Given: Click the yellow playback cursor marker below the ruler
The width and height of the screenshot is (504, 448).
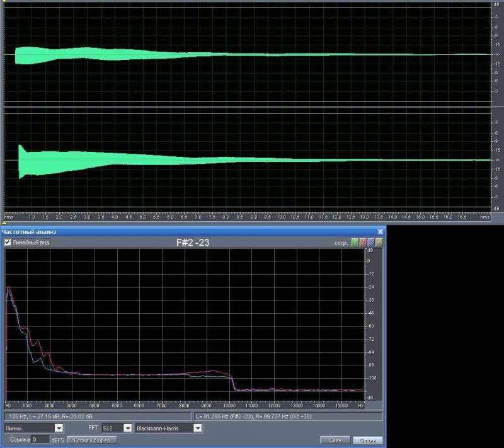Looking at the screenshot, I should pos(4,222).
